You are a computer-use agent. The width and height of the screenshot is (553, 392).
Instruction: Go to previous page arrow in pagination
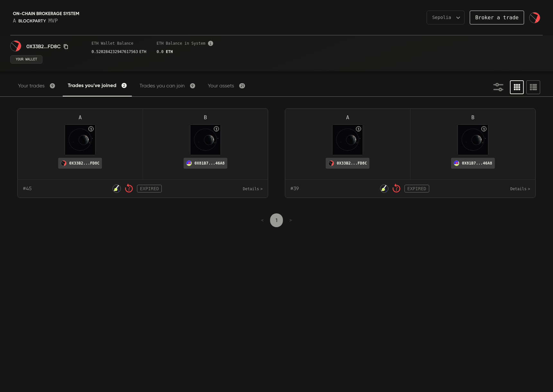point(262,220)
